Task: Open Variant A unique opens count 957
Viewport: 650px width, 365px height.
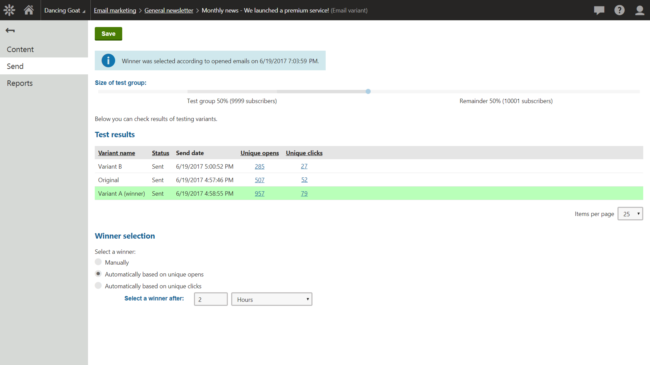Action: [260, 193]
